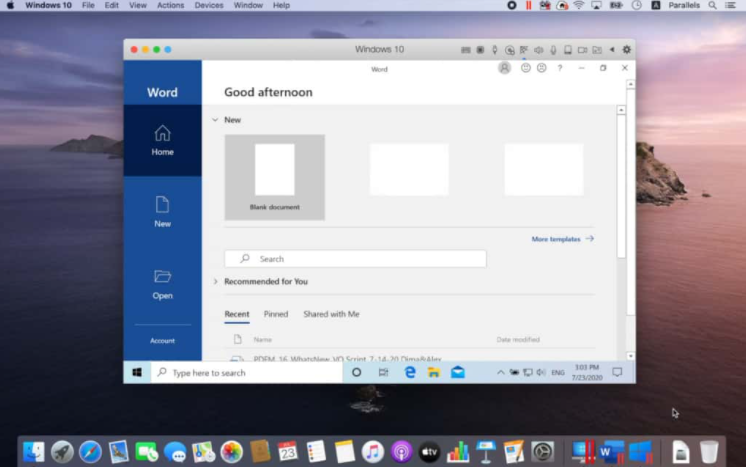Open Keynote from the Dock
Viewport: 746px width, 467px height.
tap(486, 452)
